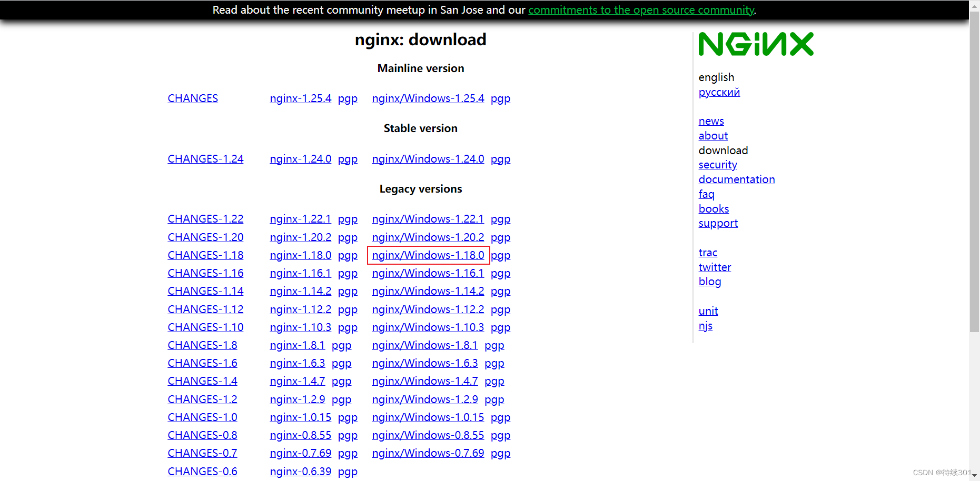Screen dimensions: 980x481
Task: Download nginx/Windows-0.8.55
Action: tap(428, 435)
